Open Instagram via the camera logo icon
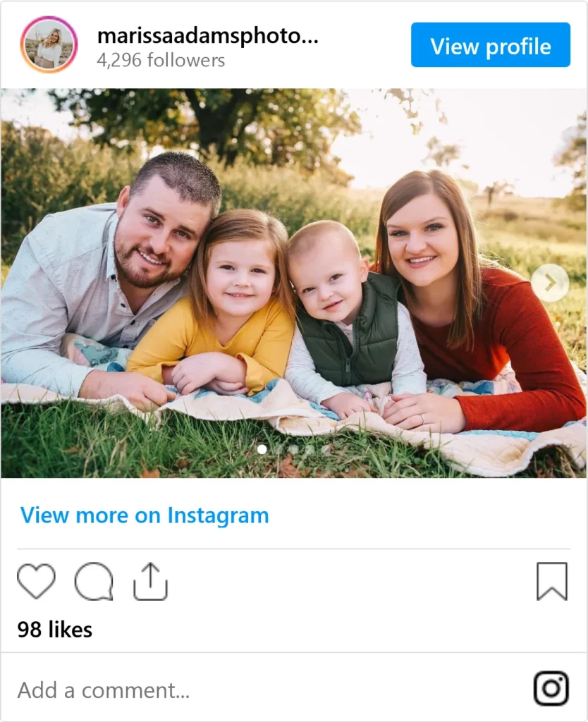The width and height of the screenshot is (588, 722). point(551,689)
